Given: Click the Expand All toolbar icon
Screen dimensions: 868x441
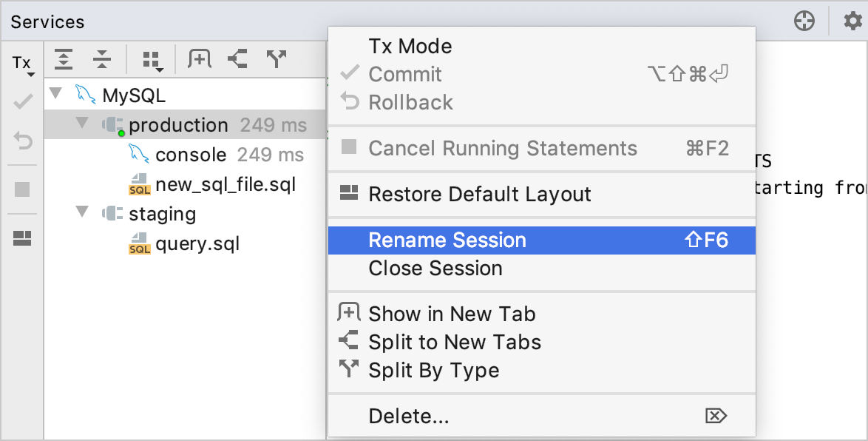Looking at the screenshot, I should [64, 58].
